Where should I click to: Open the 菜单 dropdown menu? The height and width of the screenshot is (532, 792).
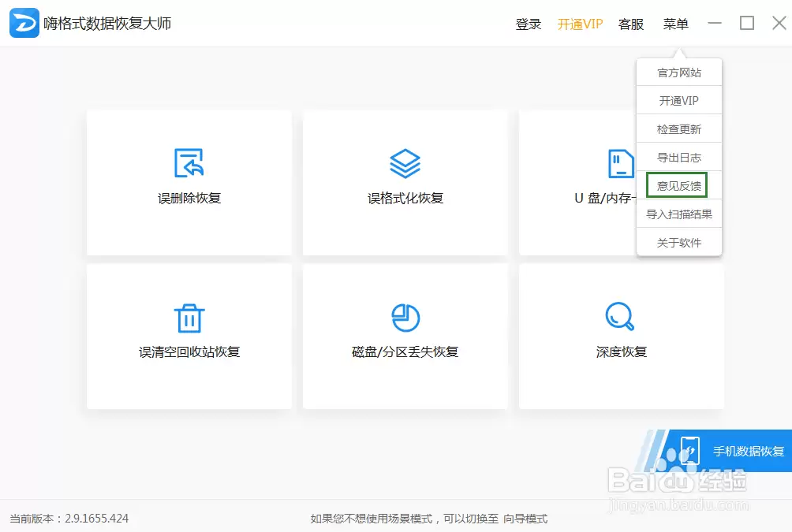pos(676,24)
